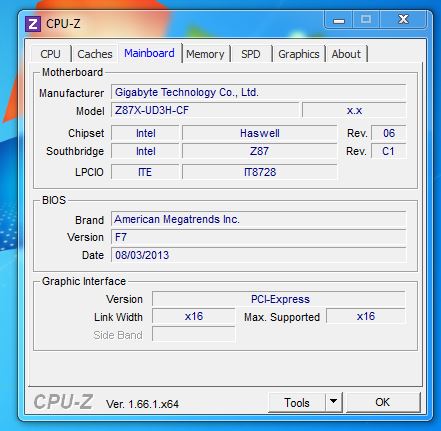Viewport: 441px width, 431px height.
Task: Click the Manufacturer label
Action: click(71, 93)
